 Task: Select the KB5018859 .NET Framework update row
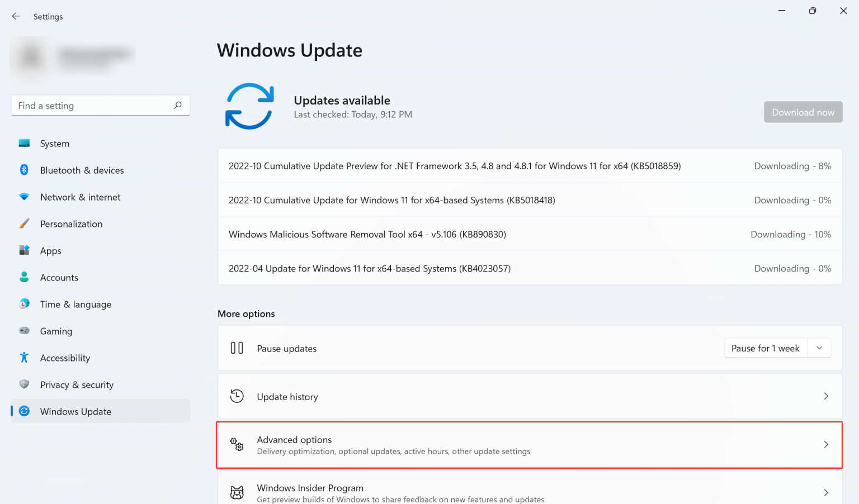click(x=530, y=166)
